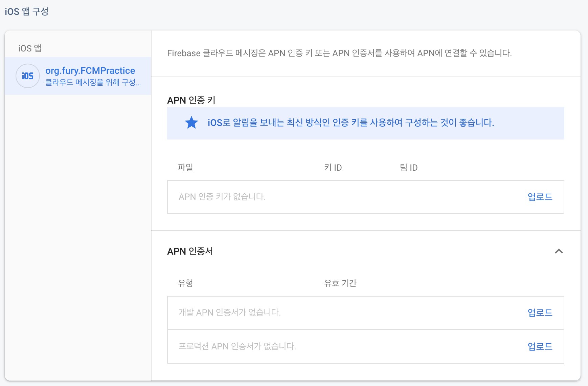
Task: Click the '키 ID' column header
Action: pyautogui.click(x=333, y=168)
